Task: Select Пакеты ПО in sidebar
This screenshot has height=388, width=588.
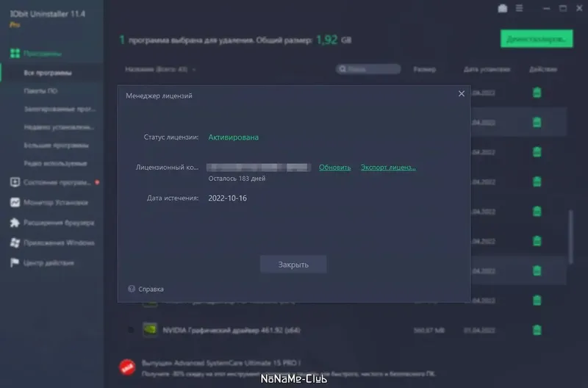Action: (x=40, y=90)
